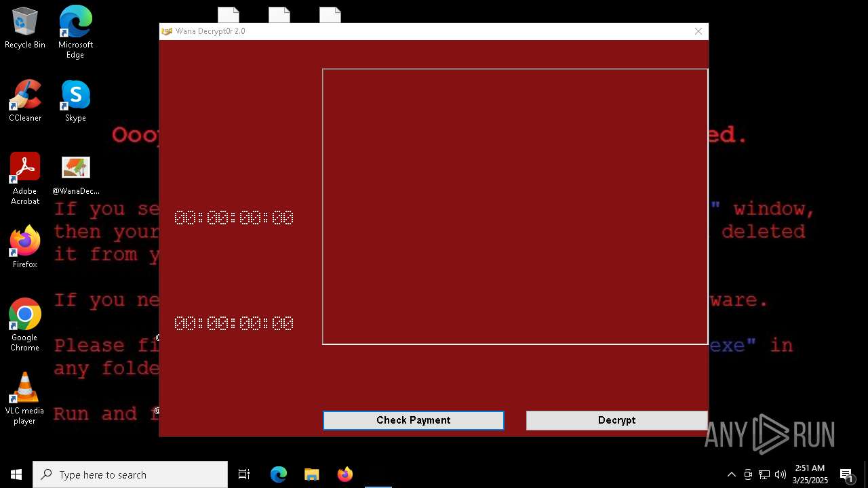
Task: Open Recycle Bin desktop icon
Action: 25,28
